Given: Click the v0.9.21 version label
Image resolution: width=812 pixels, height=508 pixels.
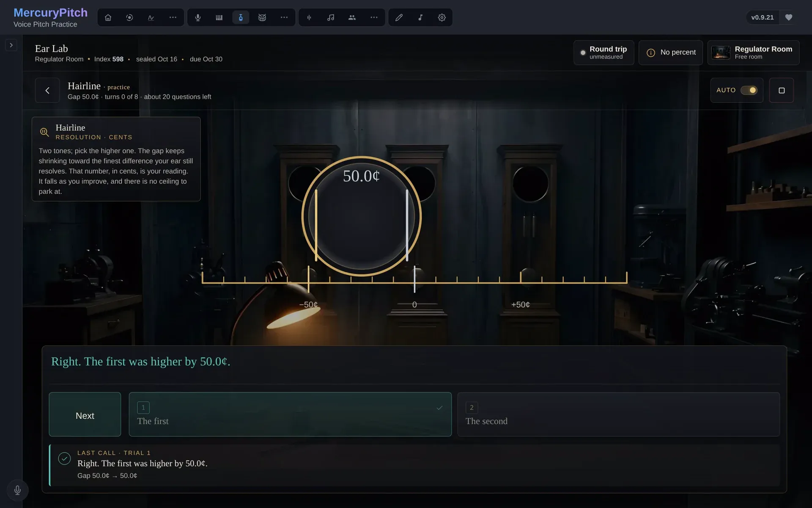Looking at the screenshot, I should [763, 17].
